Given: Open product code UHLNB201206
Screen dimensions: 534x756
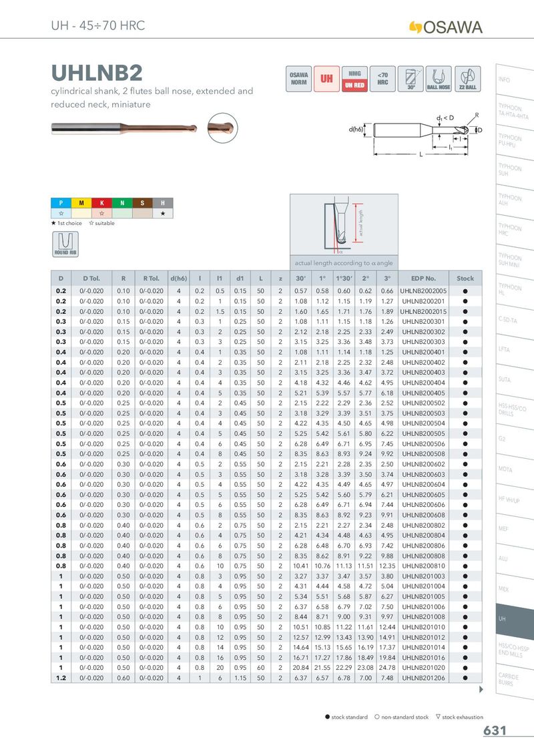Looking at the screenshot, I should click(x=424, y=678).
